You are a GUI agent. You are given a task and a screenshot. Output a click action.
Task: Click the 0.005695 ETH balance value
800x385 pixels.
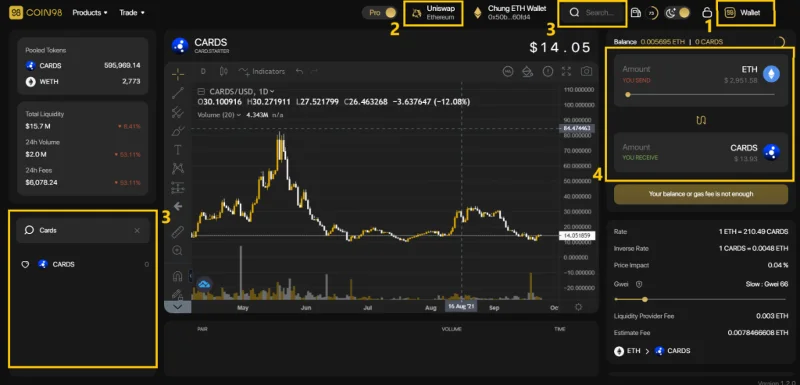click(x=663, y=42)
